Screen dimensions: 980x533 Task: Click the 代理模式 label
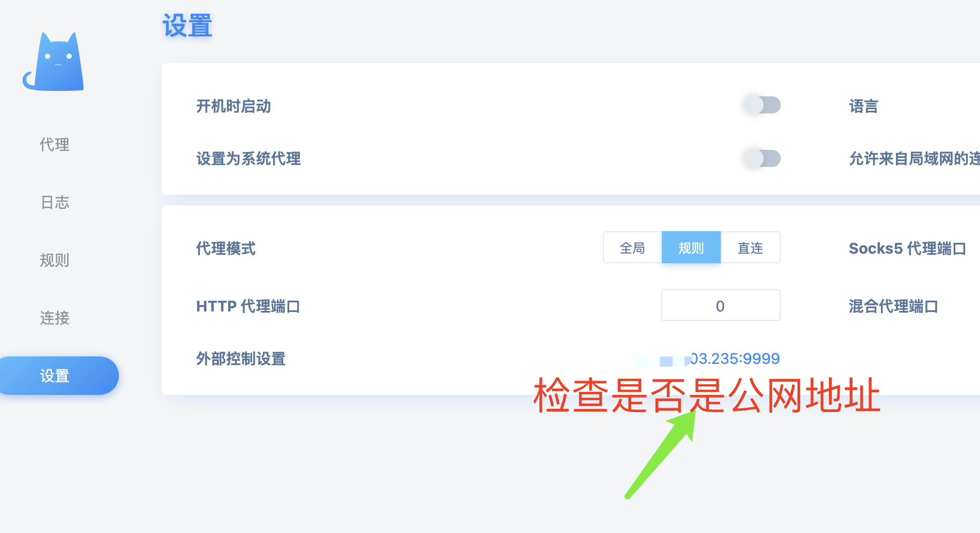point(226,248)
